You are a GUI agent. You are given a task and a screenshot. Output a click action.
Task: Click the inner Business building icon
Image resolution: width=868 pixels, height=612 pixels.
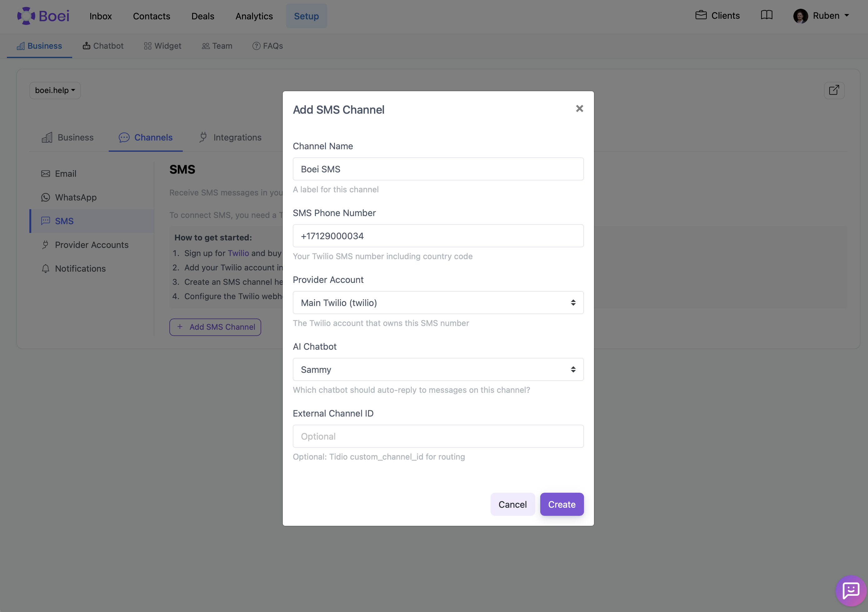click(47, 137)
